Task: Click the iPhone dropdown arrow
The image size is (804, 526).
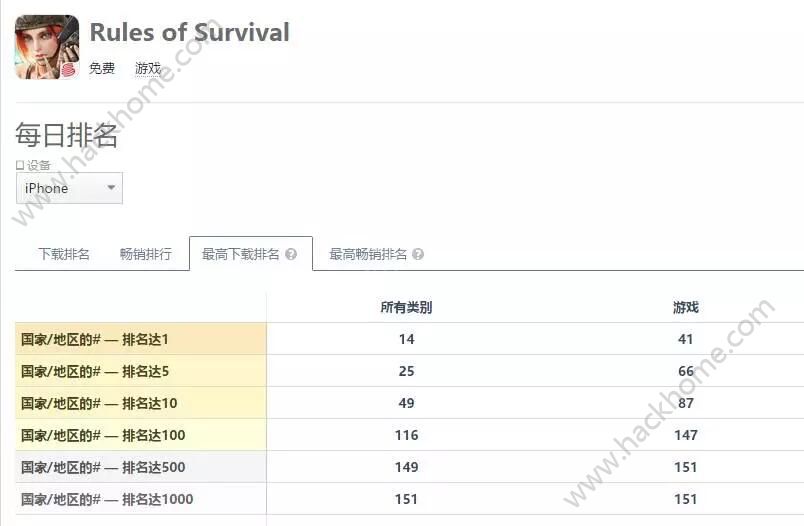Action: point(110,188)
